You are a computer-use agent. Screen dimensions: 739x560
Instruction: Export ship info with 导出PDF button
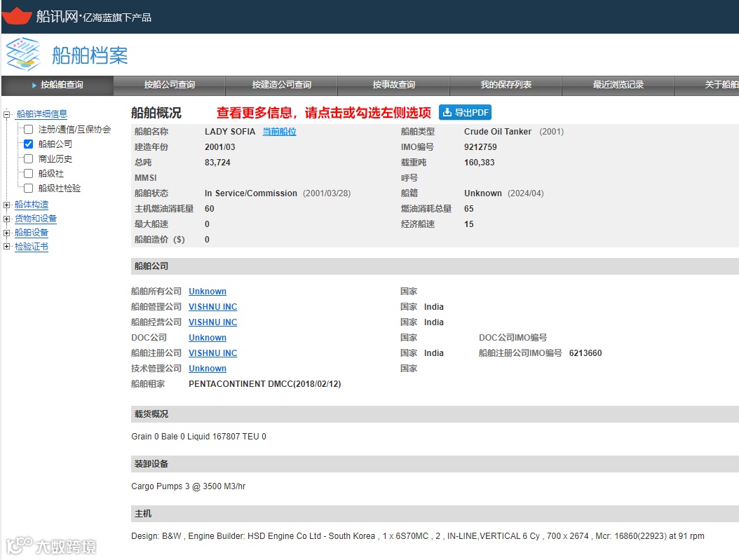(x=465, y=112)
